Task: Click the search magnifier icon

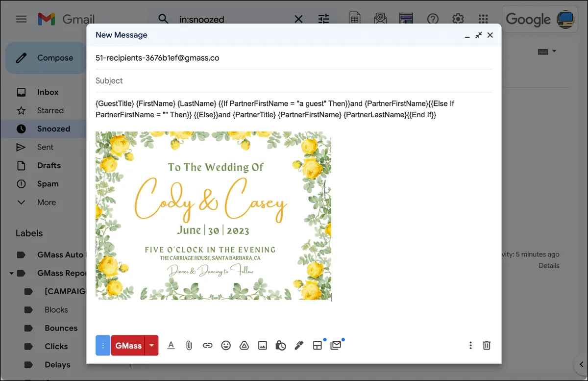Action: 163,19
